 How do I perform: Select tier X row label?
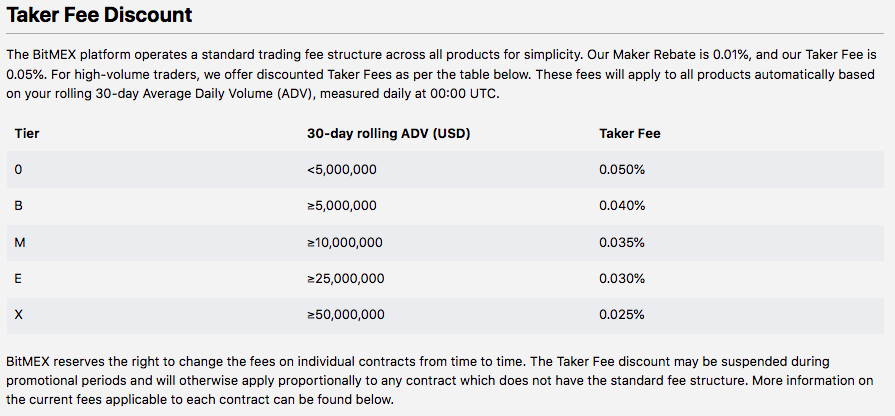tap(18, 314)
